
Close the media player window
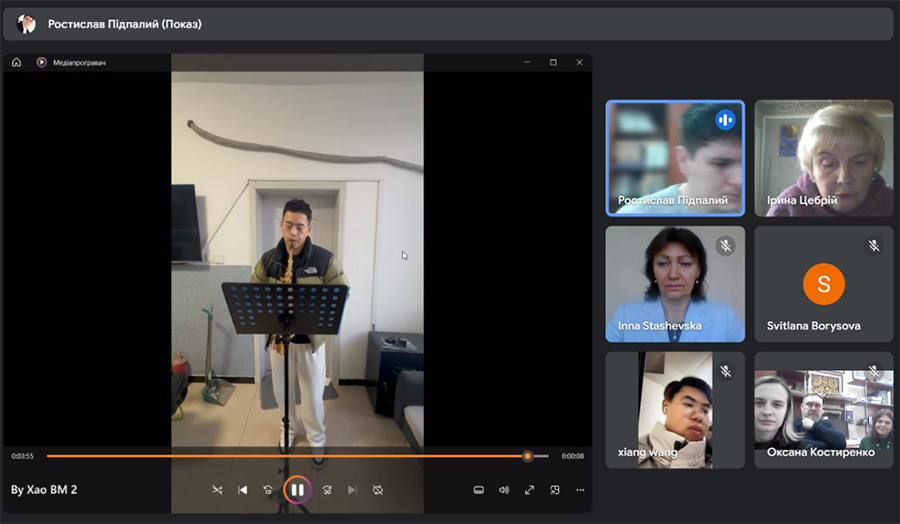coord(580,62)
